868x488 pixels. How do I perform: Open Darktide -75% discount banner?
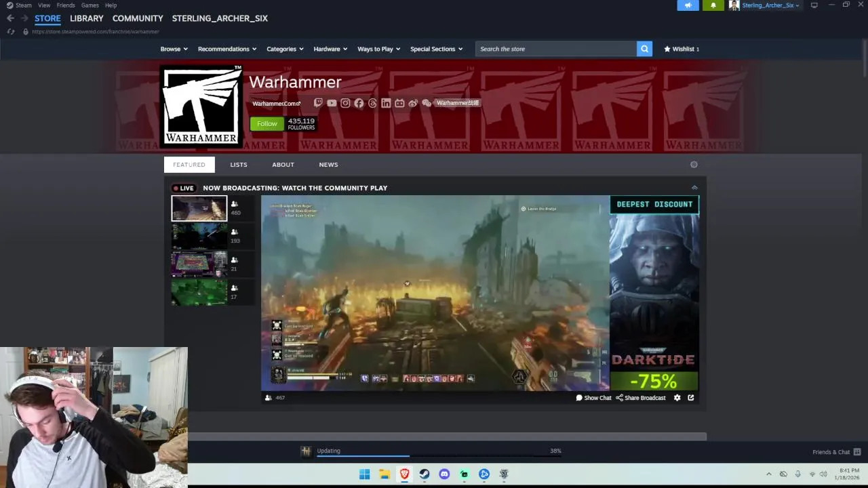tap(654, 293)
